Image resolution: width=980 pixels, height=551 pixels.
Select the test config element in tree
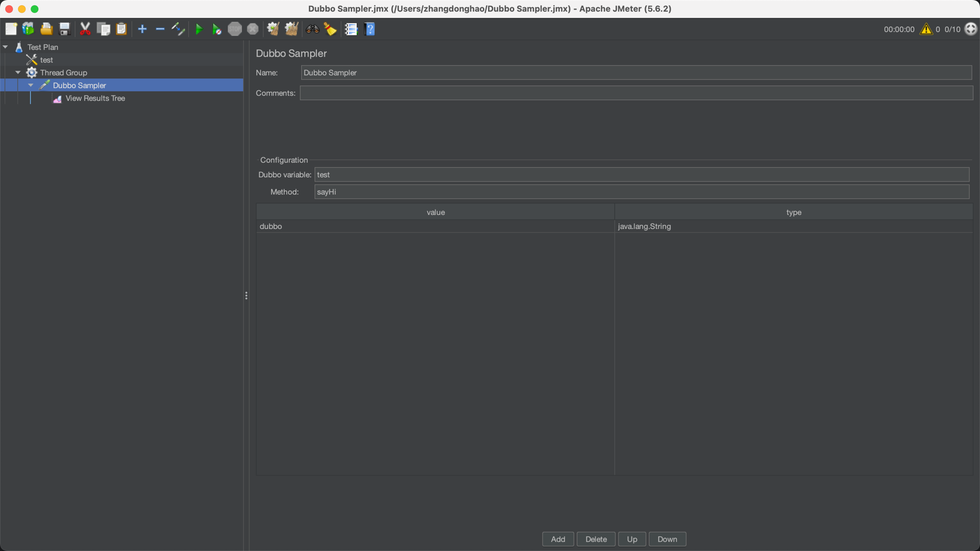[47, 60]
